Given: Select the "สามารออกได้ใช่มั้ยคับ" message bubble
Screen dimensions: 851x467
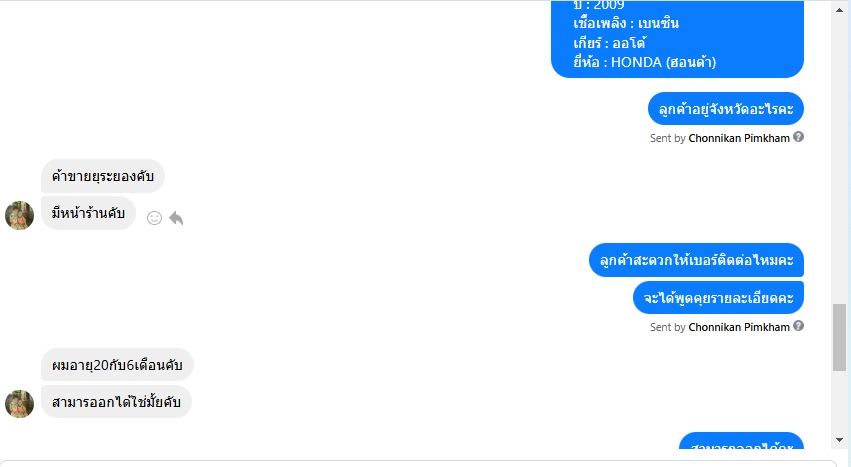Looking at the screenshot, I should point(116,402).
